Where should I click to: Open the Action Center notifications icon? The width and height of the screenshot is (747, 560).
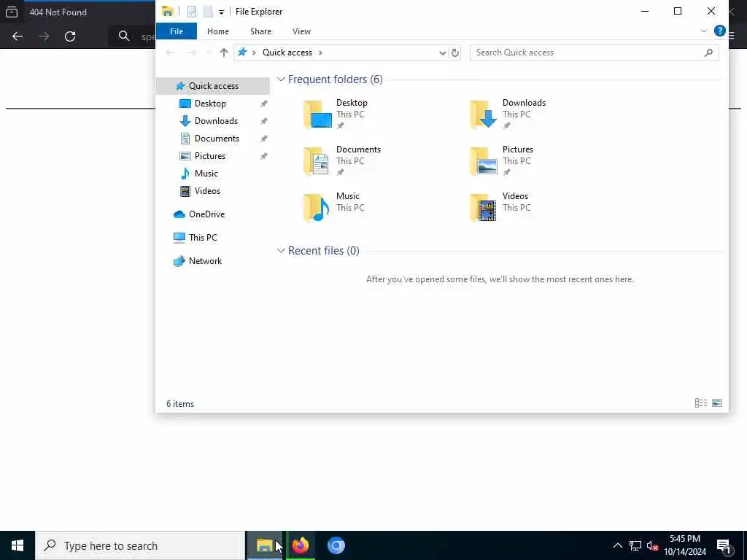(x=724, y=545)
